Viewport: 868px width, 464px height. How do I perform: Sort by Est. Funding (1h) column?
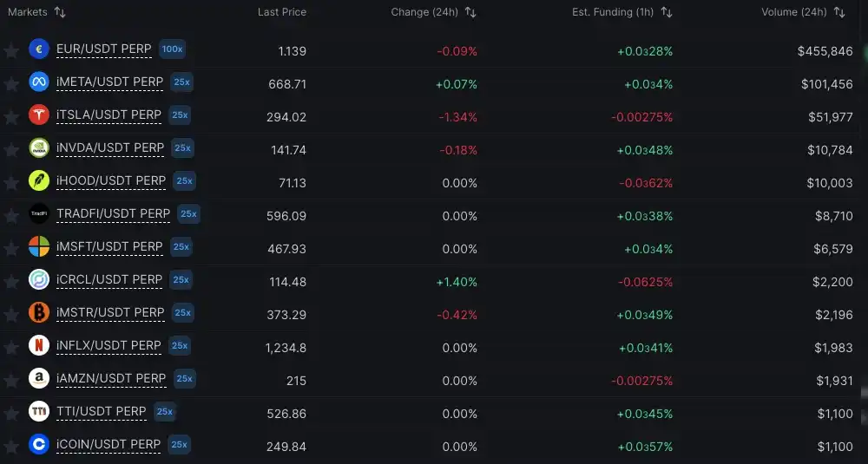(667, 12)
